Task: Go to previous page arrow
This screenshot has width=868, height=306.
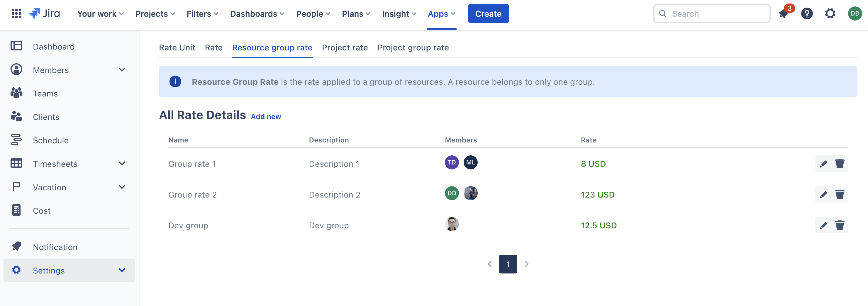Action: coord(490,264)
